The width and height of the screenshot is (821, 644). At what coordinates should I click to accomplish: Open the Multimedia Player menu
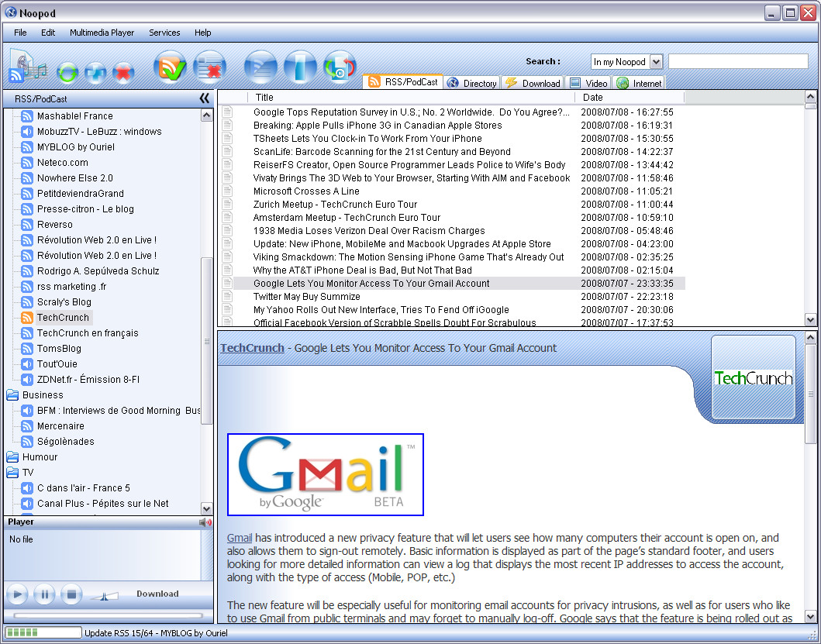point(102,33)
